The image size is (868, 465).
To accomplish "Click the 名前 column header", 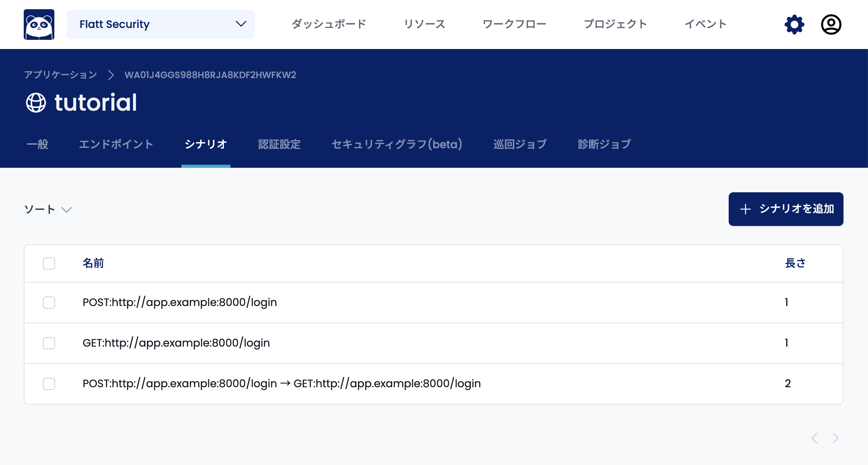I will point(93,264).
